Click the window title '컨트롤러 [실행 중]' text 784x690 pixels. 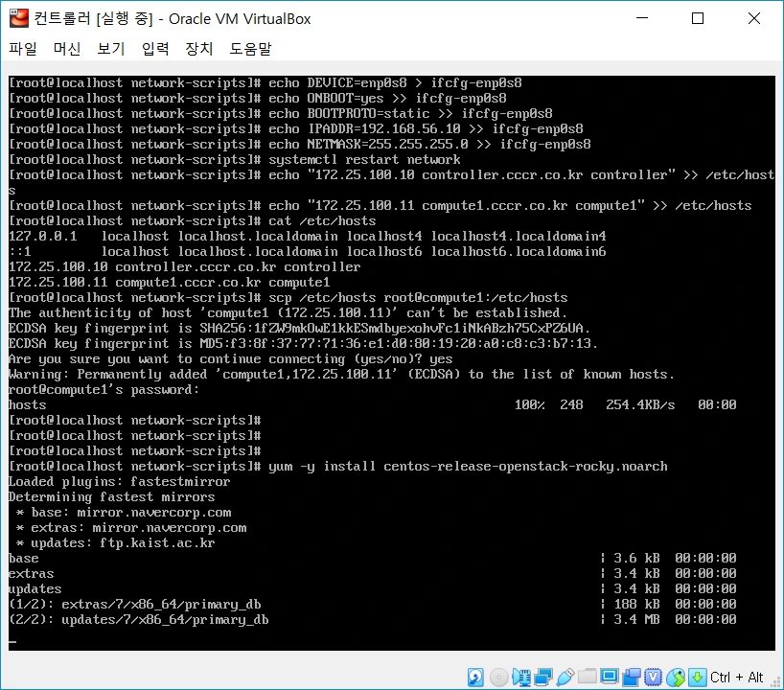pos(94,18)
